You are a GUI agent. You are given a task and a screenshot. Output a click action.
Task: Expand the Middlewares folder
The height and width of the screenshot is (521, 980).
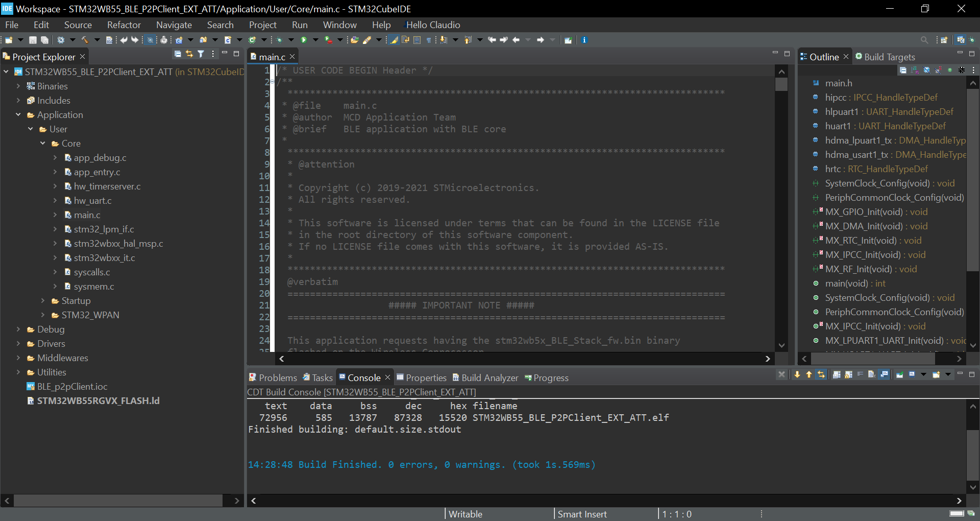pyautogui.click(x=18, y=358)
